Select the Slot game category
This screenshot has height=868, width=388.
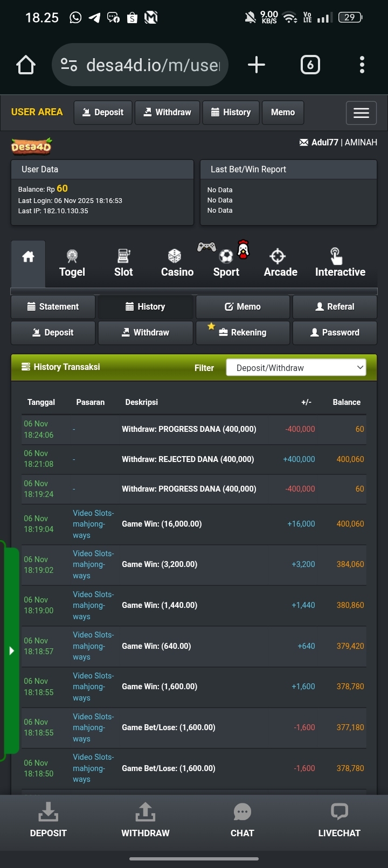(x=123, y=264)
